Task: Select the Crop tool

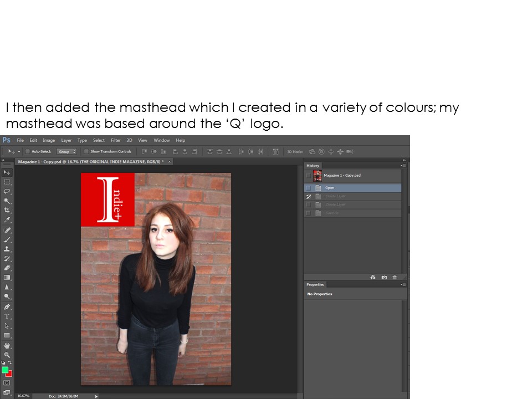Action: coord(7,211)
